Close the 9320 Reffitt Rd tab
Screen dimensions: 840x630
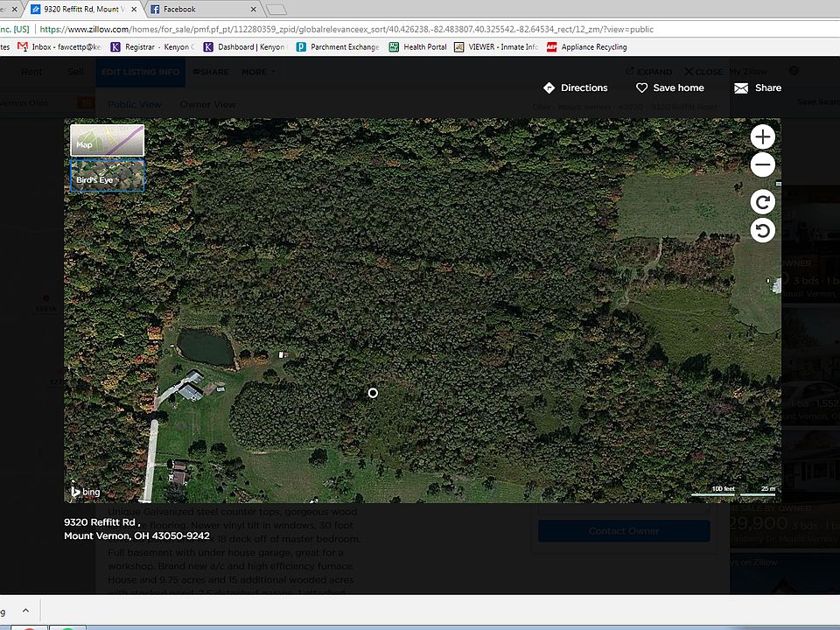tap(134, 9)
